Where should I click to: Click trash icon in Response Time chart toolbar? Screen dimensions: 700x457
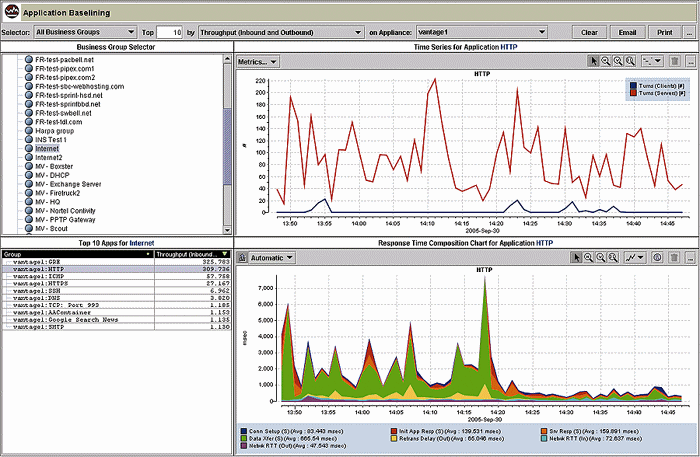pos(674,257)
